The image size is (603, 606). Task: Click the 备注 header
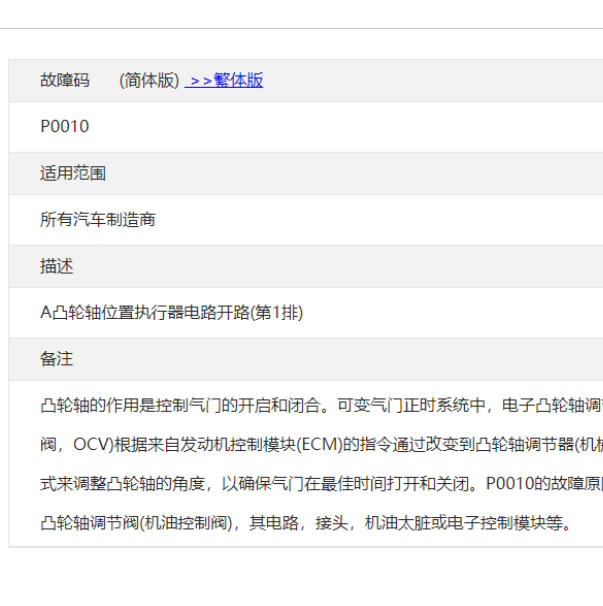click(57, 359)
